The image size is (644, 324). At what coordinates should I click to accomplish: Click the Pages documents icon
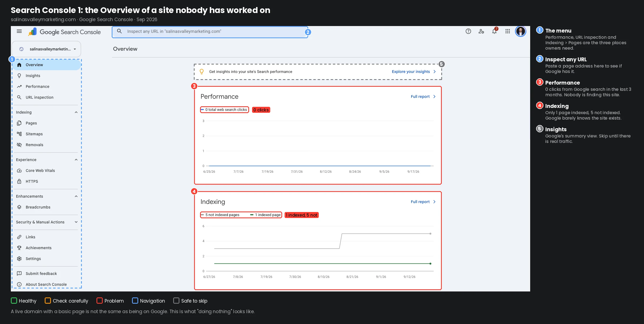pos(19,123)
